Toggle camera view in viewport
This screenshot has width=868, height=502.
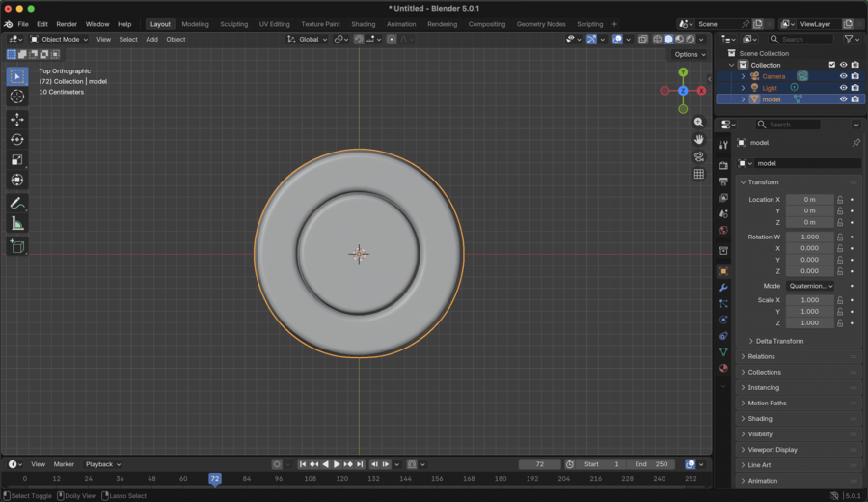[698, 156]
